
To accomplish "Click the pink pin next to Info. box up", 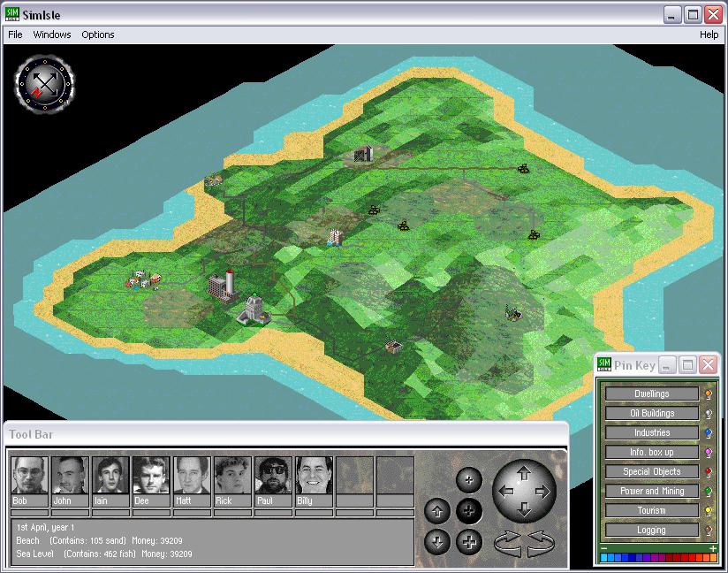I will pos(709,453).
